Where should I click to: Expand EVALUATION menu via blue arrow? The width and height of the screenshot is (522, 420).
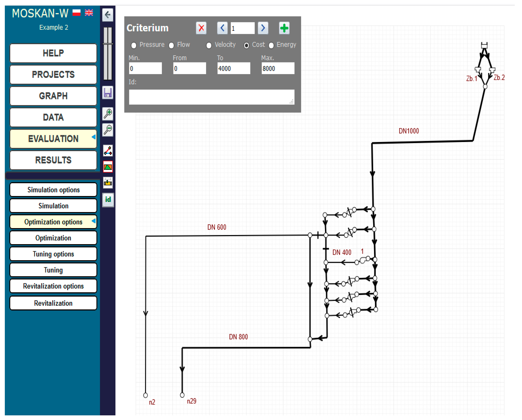click(93, 137)
